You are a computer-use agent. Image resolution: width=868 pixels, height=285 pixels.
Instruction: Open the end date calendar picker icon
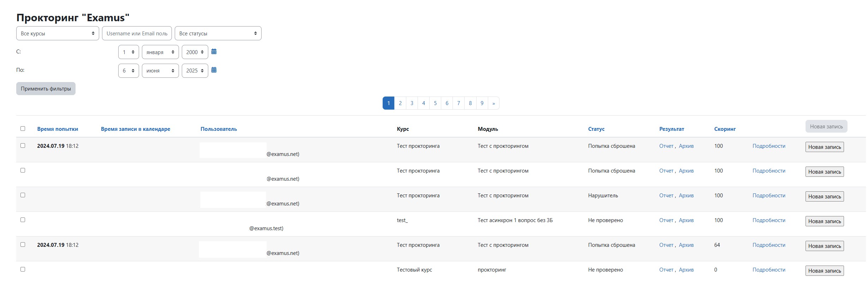click(214, 70)
